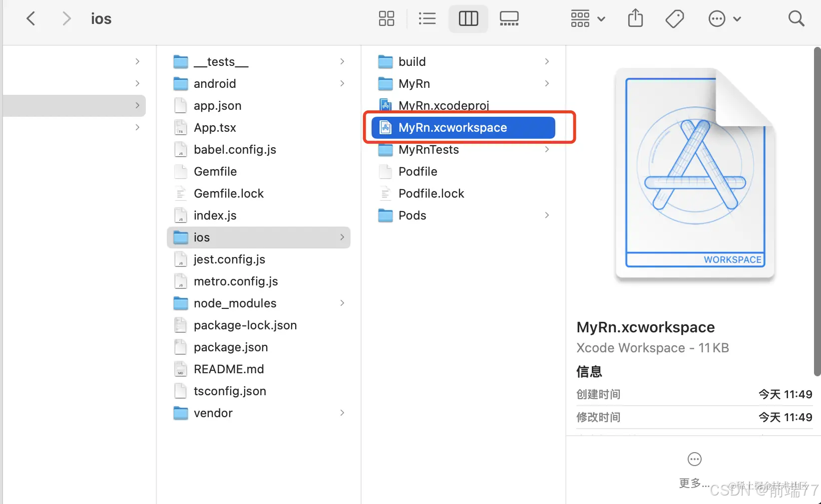
Task: Select package.json in the file list
Action: click(231, 347)
